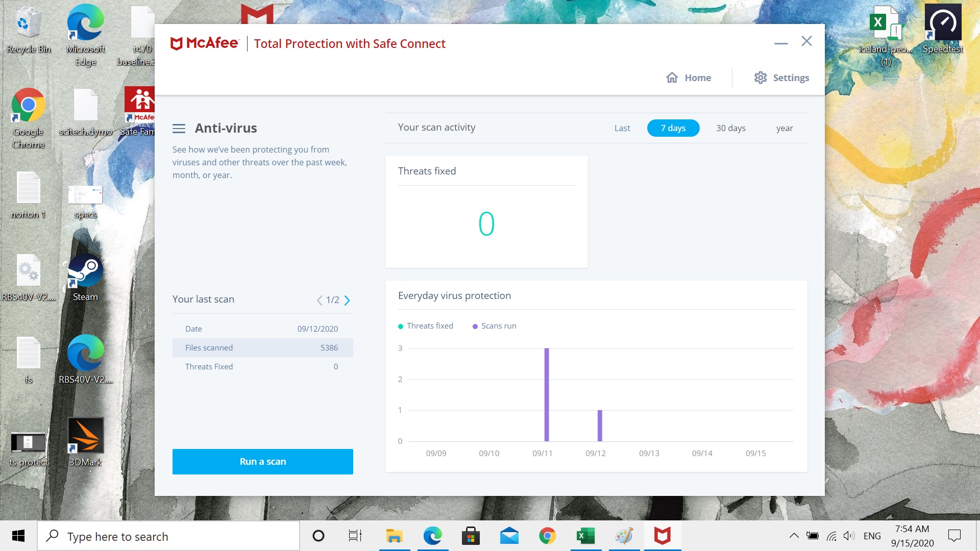Click the battery tray icon
The width and height of the screenshot is (980, 551).
click(x=812, y=536)
